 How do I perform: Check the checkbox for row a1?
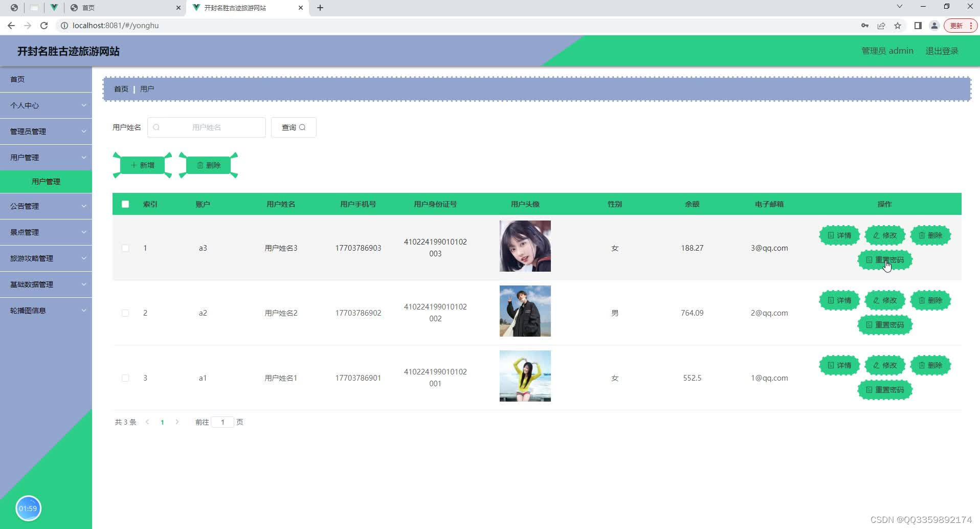[125, 378]
